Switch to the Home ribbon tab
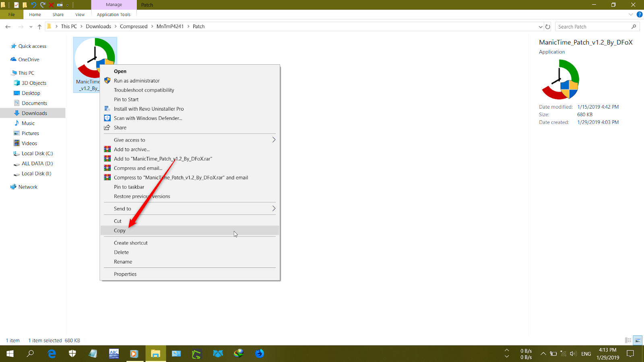Screen dimensions: 644x362 tap(35, 14)
